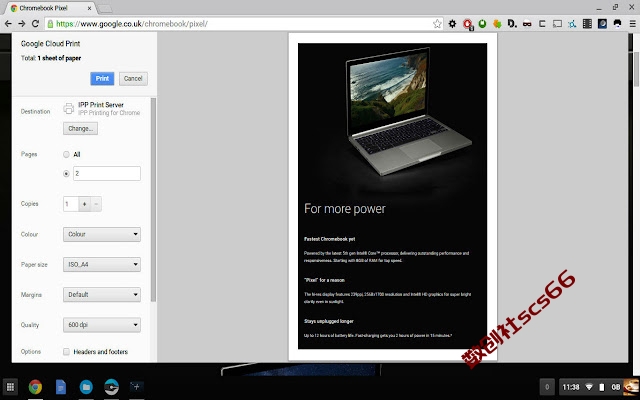Open the Chrome hamburger menu
The image size is (640, 400).
(x=632, y=24)
